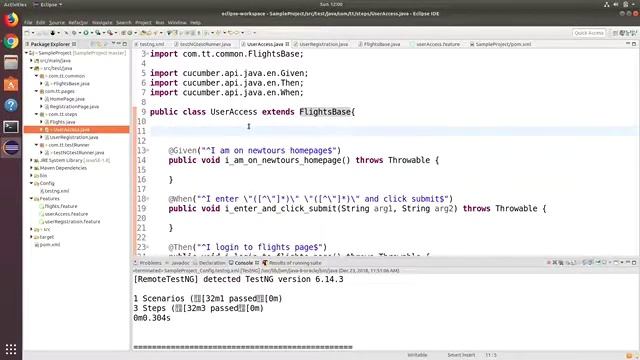Open the system network status icon

607,4
